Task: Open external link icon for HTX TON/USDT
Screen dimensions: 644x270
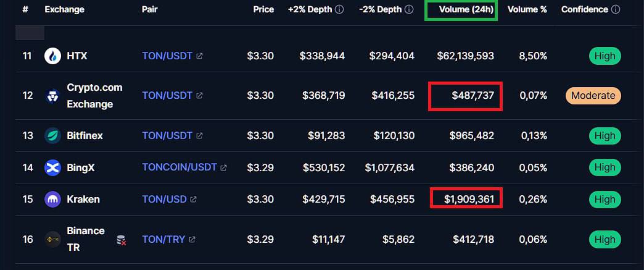Action: coord(200,56)
